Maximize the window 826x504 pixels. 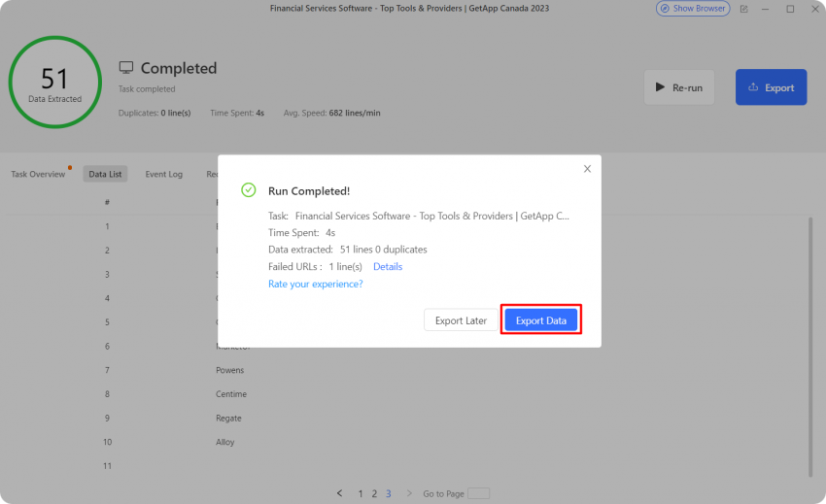coord(790,9)
